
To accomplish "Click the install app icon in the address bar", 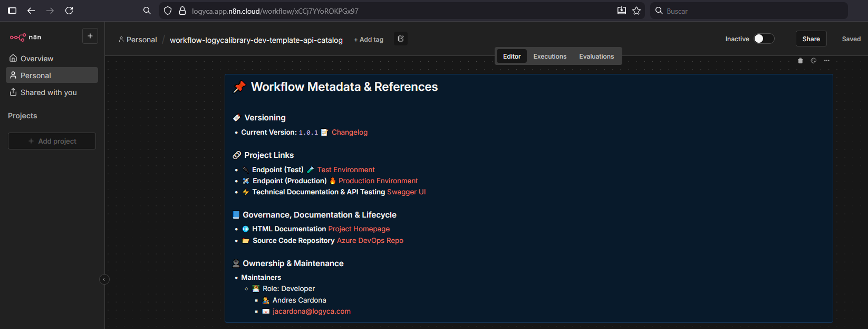I will point(622,11).
